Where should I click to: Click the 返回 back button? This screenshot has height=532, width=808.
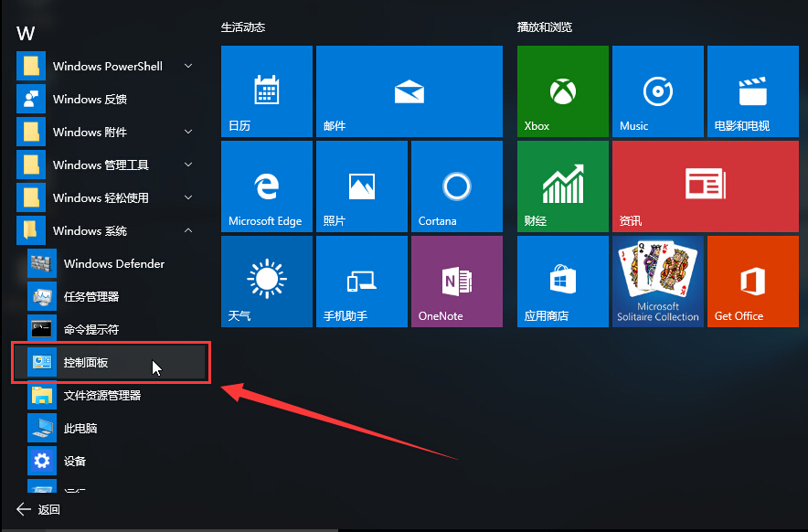pyautogui.click(x=38, y=510)
